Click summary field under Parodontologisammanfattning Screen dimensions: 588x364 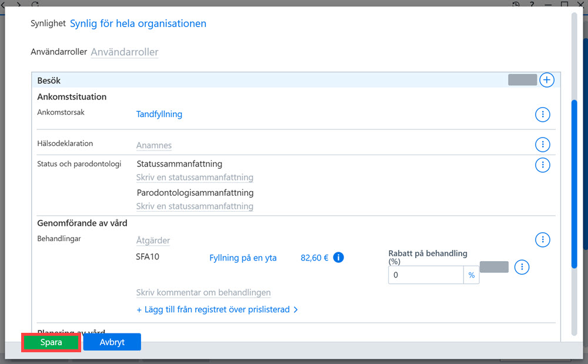click(195, 206)
